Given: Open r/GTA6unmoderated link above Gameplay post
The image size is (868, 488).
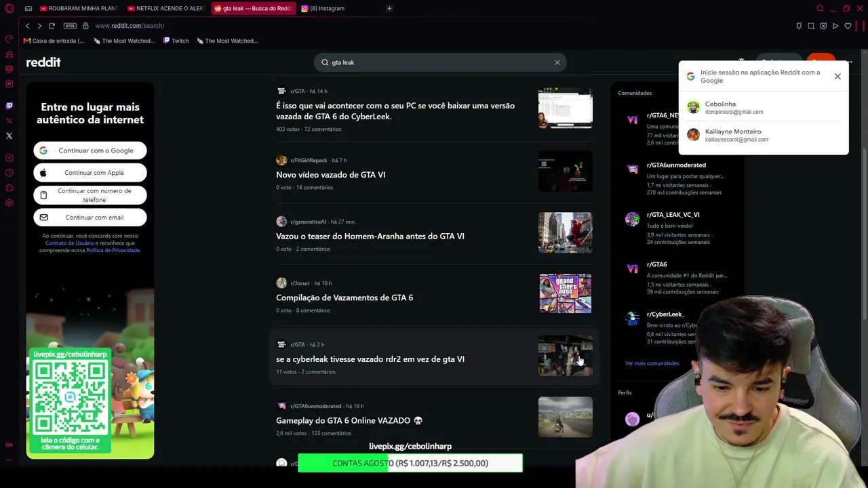Looking at the screenshot, I should click(x=316, y=406).
